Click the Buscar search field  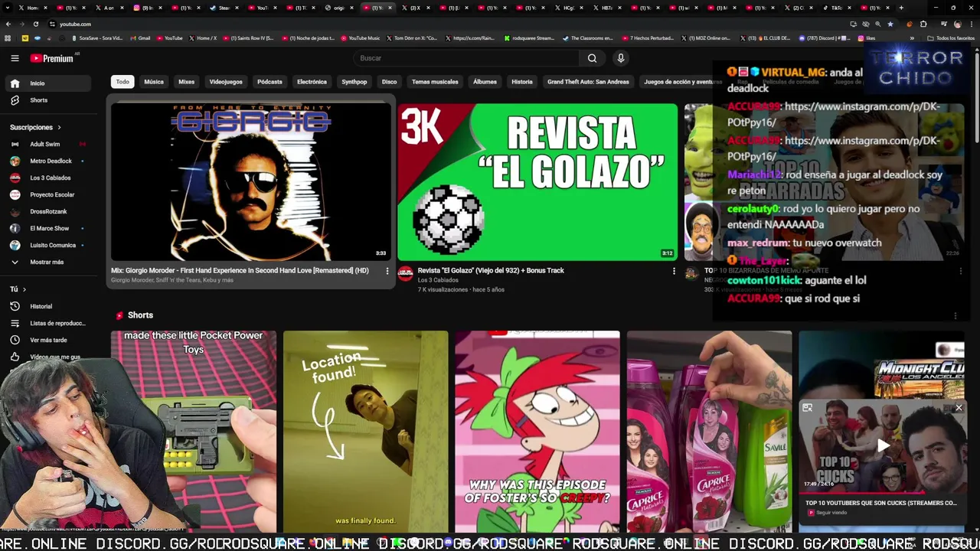[x=467, y=58]
